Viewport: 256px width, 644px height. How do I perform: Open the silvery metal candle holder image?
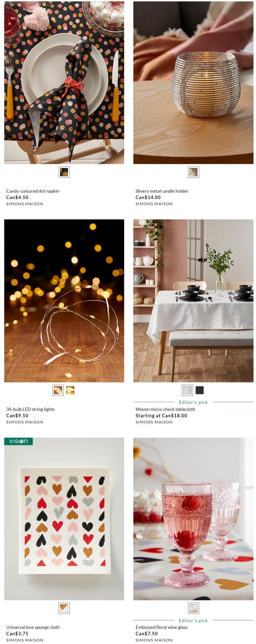point(193,82)
